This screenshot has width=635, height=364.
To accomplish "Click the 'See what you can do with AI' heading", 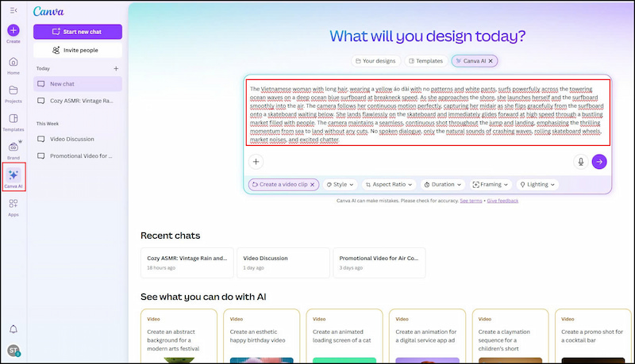I will click(203, 297).
